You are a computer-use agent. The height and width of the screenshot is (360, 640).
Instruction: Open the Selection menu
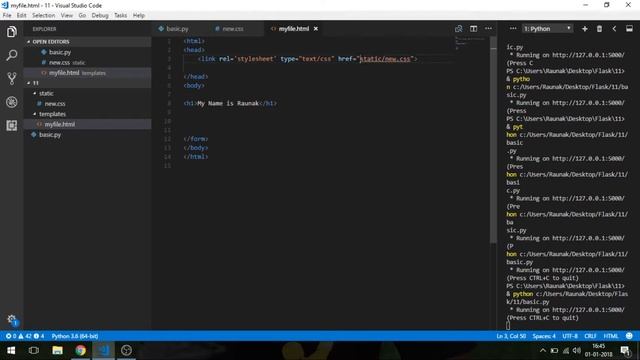(43, 15)
